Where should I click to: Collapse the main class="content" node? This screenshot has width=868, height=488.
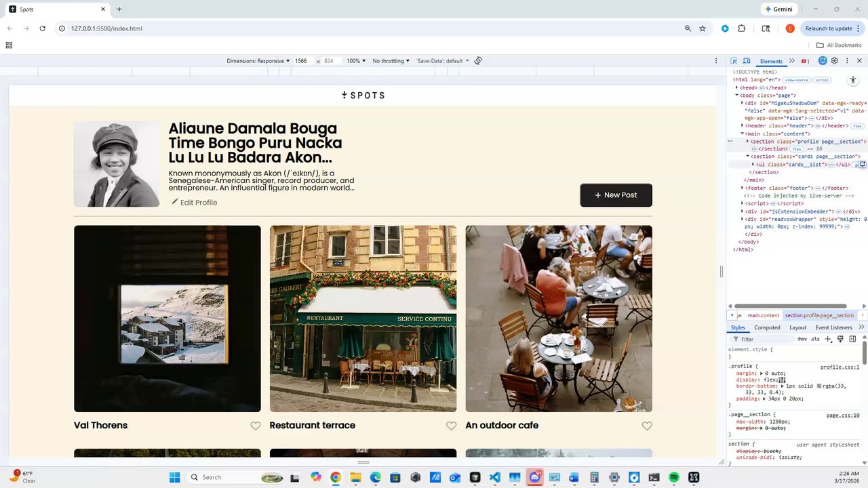tap(743, 134)
